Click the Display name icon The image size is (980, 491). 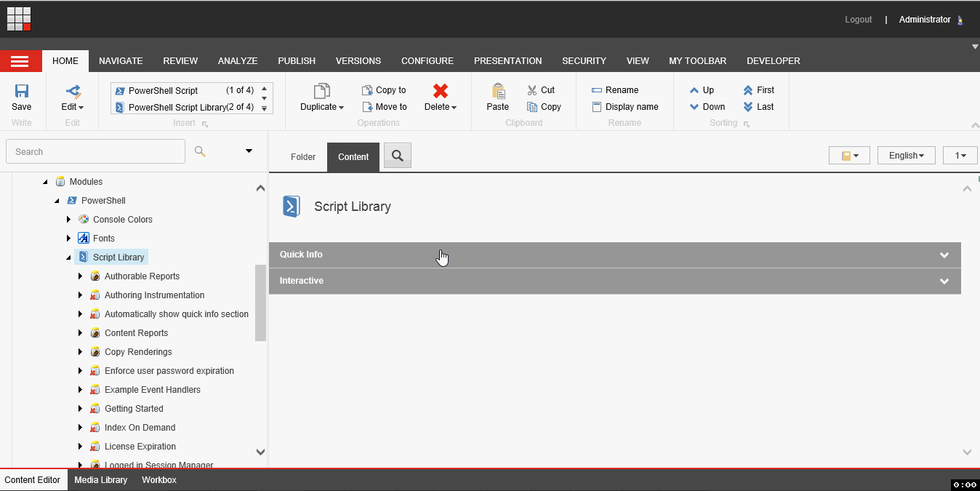tap(597, 107)
